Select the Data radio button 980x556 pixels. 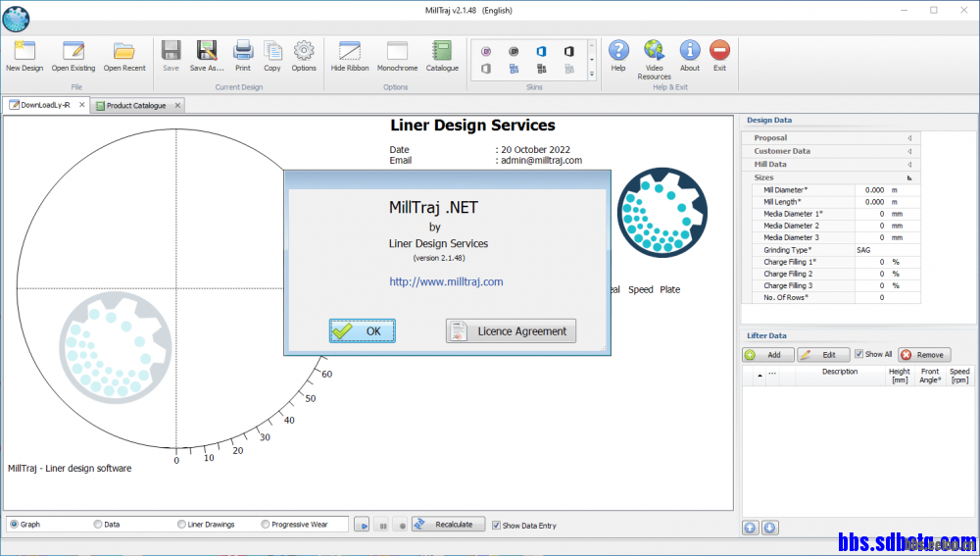(97, 524)
